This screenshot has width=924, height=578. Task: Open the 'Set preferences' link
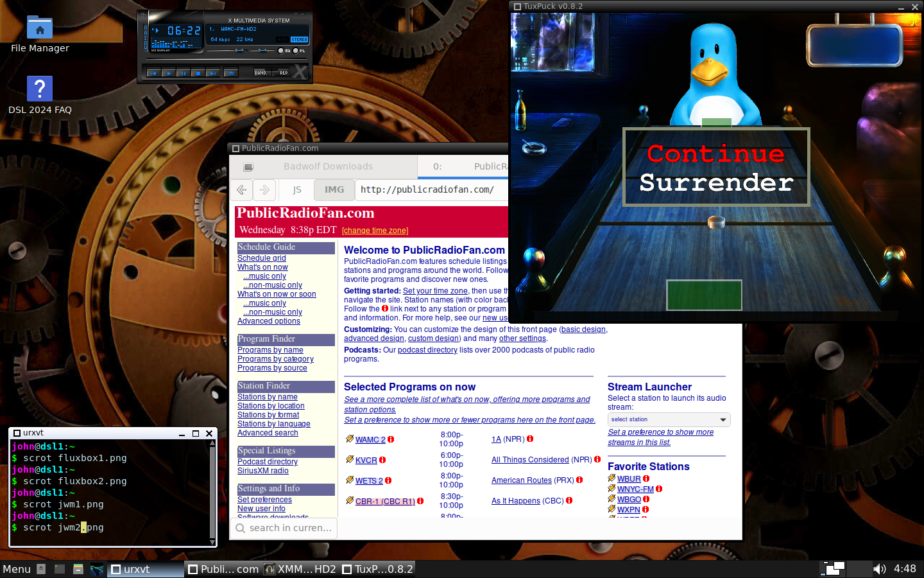[x=264, y=500]
